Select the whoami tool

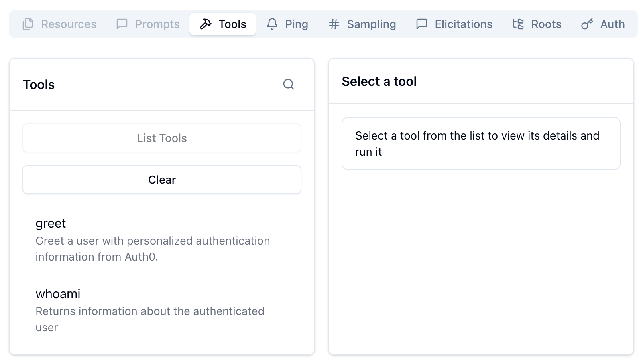point(162,310)
